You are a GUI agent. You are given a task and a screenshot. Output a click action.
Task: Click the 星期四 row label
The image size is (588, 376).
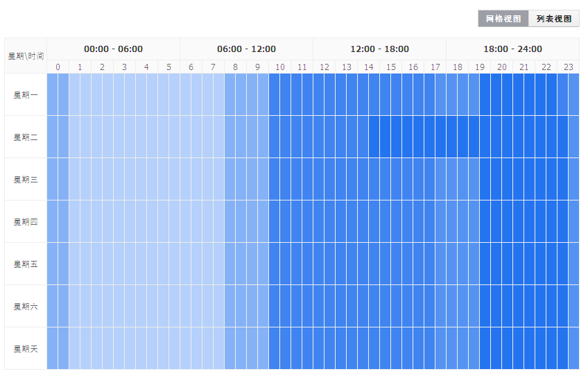point(26,222)
